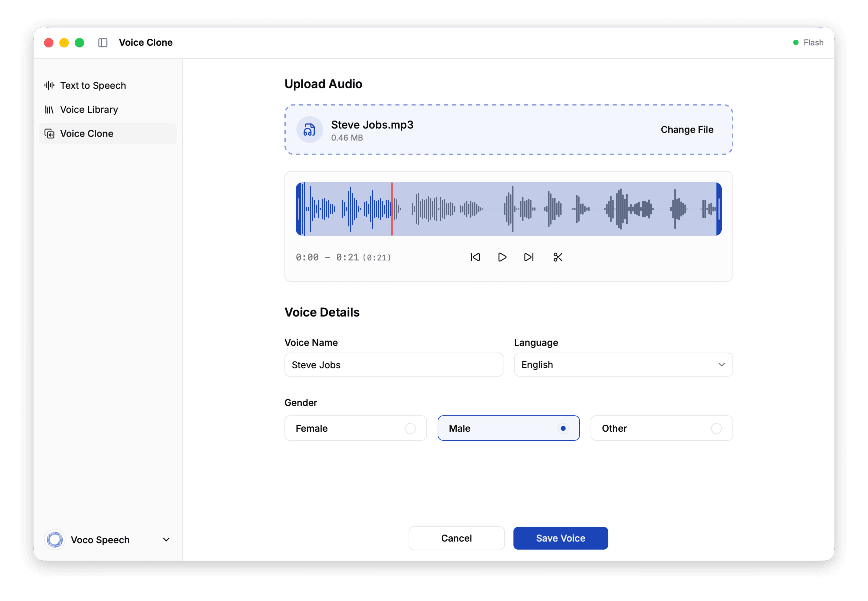Viewport: 868px width, 601px height.
Task: Keep Male selected as the gender
Action: coord(508,428)
